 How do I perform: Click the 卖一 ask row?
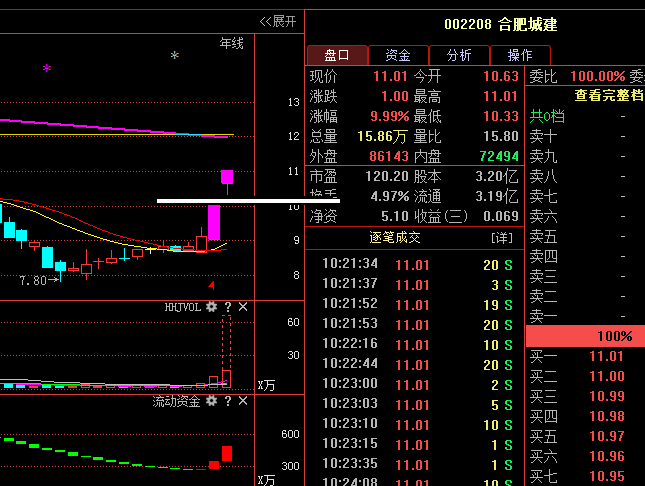point(586,316)
